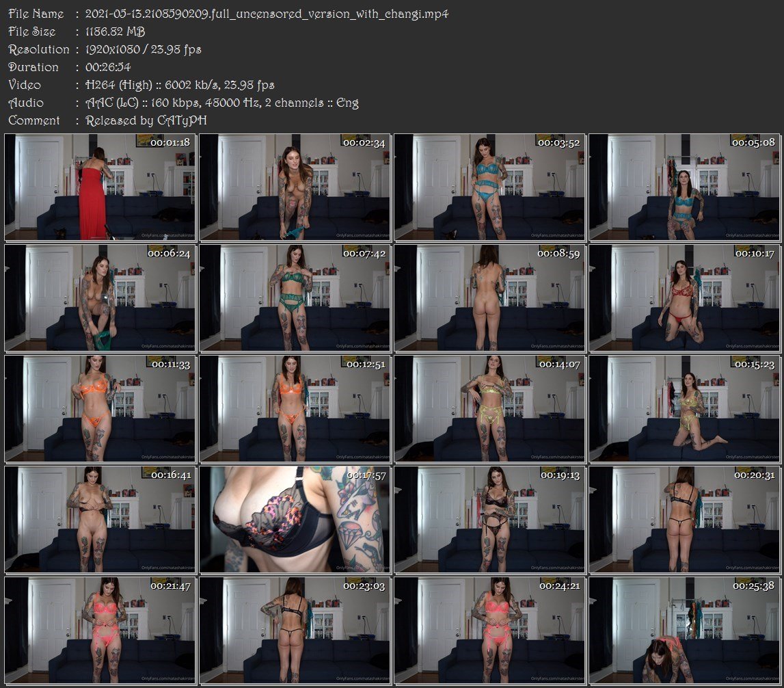Open the frame marked 00:03:52

pyautogui.click(x=489, y=187)
